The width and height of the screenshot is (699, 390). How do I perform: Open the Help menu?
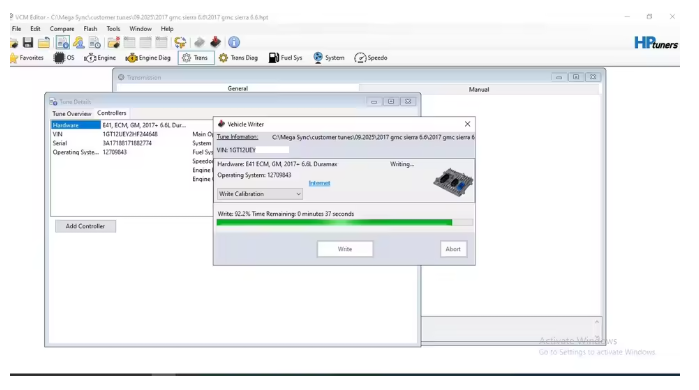point(167,29)
